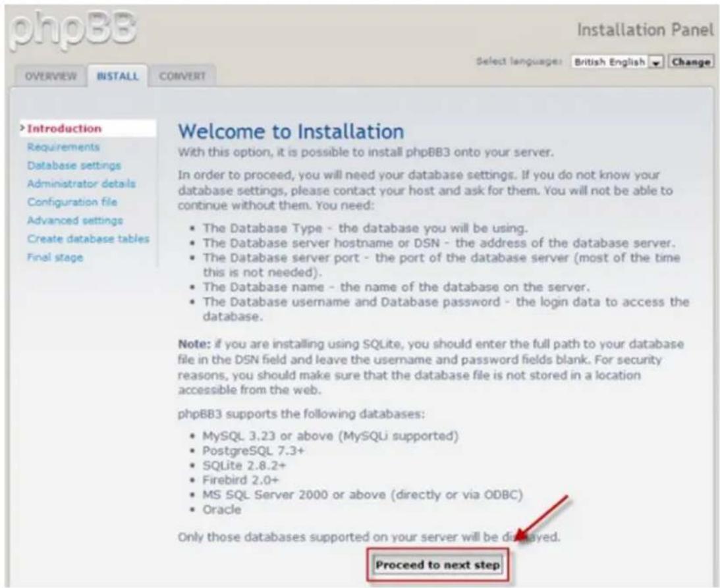Open Configuration file step

coord(72,202)
